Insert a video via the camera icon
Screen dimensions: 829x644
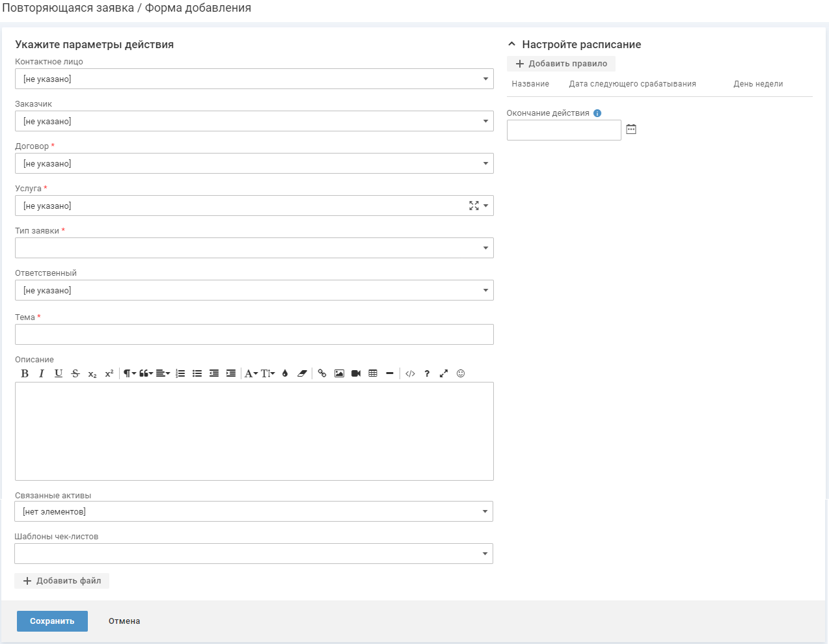[356, 373]
